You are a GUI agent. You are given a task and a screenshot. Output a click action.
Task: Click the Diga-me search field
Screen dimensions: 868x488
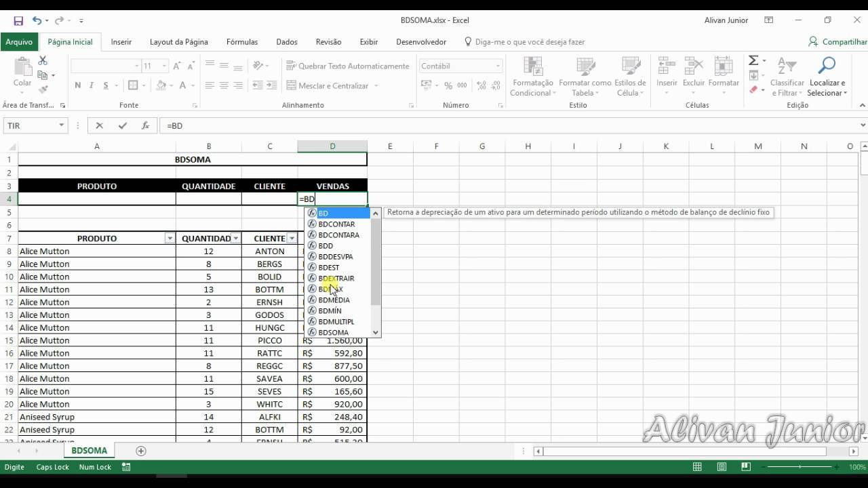530,42
